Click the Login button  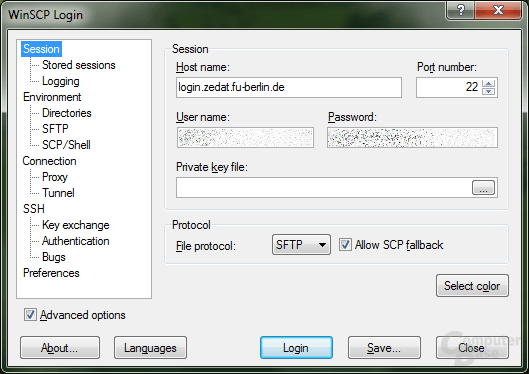296,348
